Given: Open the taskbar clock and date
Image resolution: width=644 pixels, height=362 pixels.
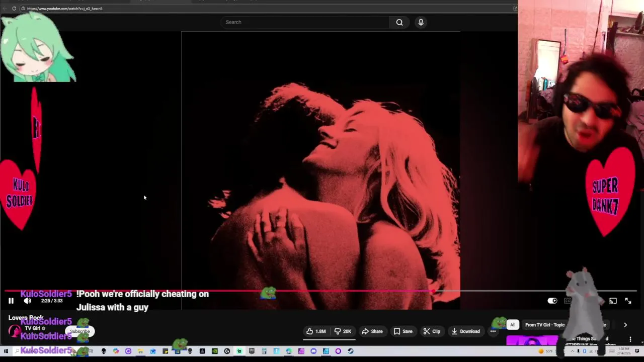Looking at the screenshot, I should [x=624, y=350].
